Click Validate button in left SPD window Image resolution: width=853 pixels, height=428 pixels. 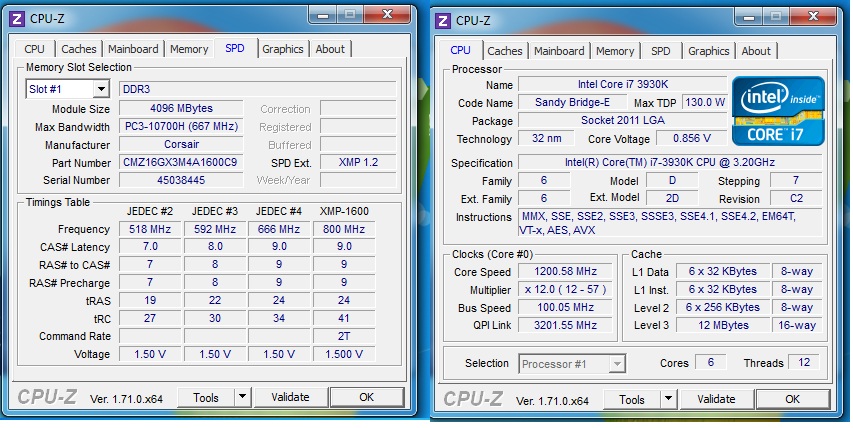pos(290,397)
